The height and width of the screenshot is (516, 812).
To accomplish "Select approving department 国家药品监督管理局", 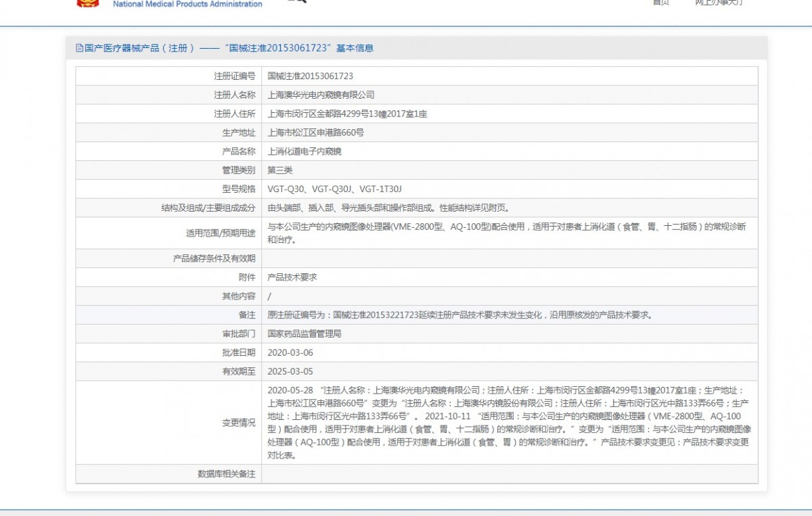I will tap(304, 334).
